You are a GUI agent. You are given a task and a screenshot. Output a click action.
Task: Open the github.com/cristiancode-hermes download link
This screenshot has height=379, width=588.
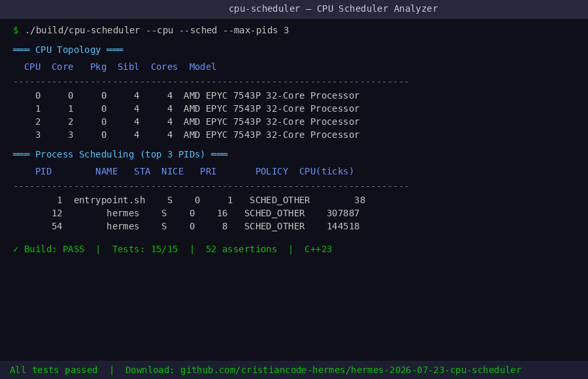[351, 371]
